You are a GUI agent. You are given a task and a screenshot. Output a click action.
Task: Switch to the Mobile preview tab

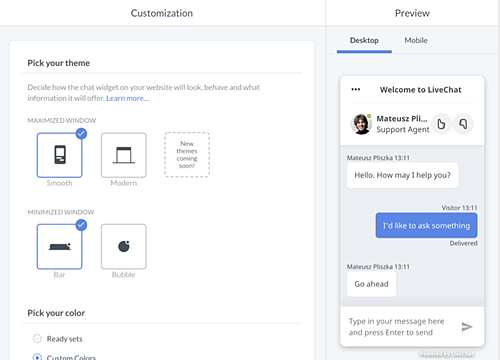416,41
